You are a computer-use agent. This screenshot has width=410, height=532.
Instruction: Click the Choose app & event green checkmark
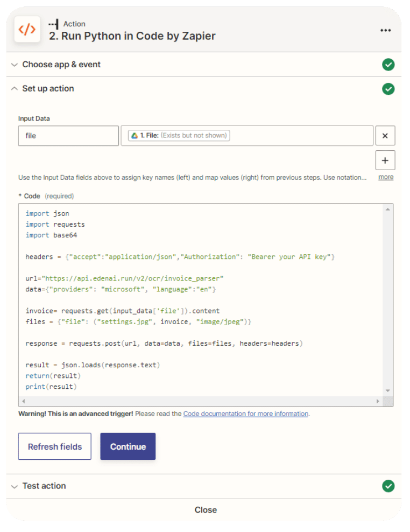(388, 65)
